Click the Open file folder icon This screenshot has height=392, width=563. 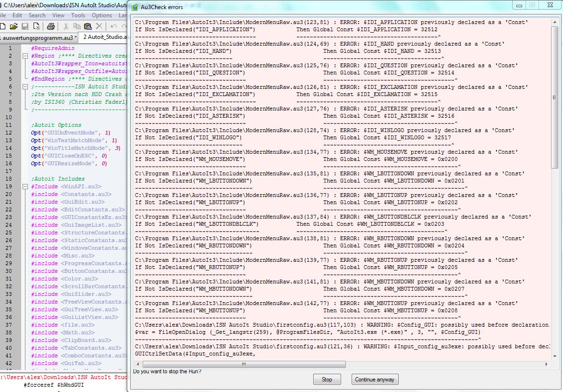(14, 26)
